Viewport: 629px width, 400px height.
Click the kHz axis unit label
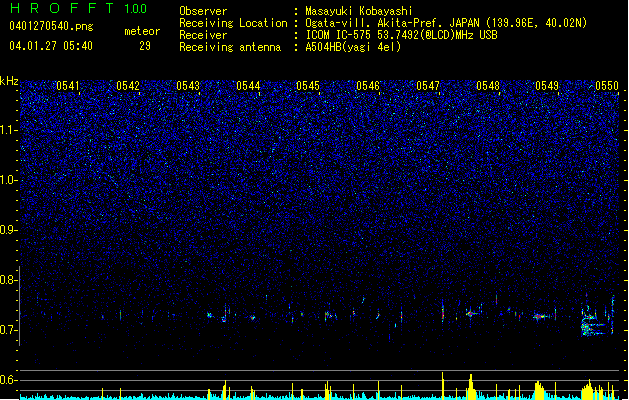pyautogui.click(x=9, y=81)
